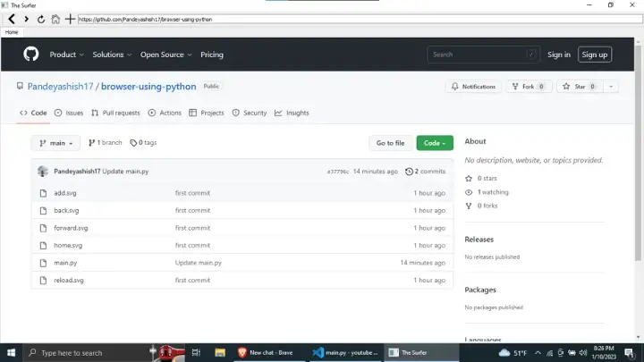Click the Go to file button
Image resolution: width=644 pixels, height=362 pixels.
click(x=390, y=143)
